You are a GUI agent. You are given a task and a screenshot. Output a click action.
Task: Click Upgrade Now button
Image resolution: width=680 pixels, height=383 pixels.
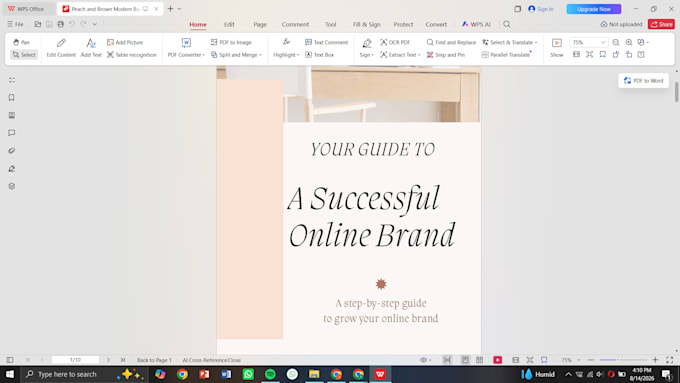pyautogui.click(x=594, y=9)
